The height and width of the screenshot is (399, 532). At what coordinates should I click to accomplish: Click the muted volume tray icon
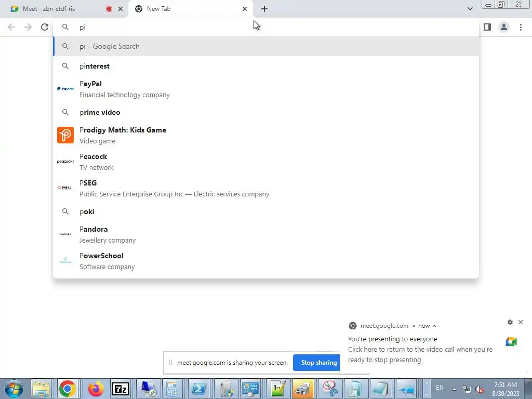480,389
